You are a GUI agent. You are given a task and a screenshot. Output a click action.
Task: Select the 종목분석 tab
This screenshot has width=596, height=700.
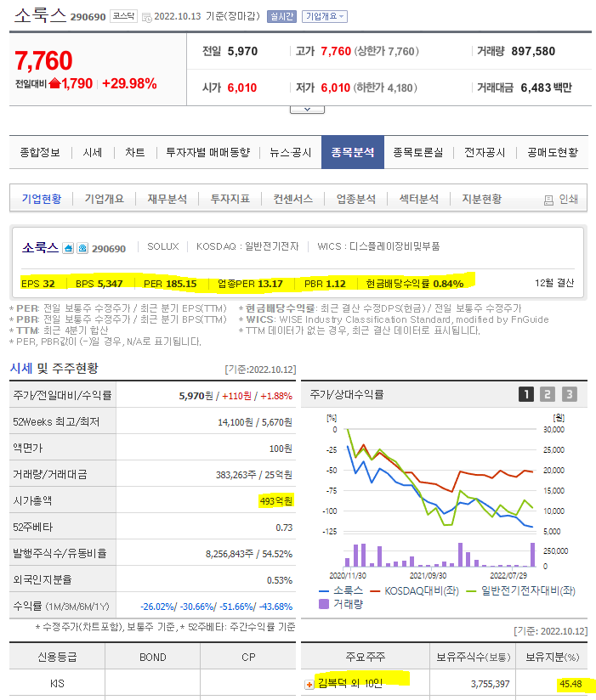353,152
